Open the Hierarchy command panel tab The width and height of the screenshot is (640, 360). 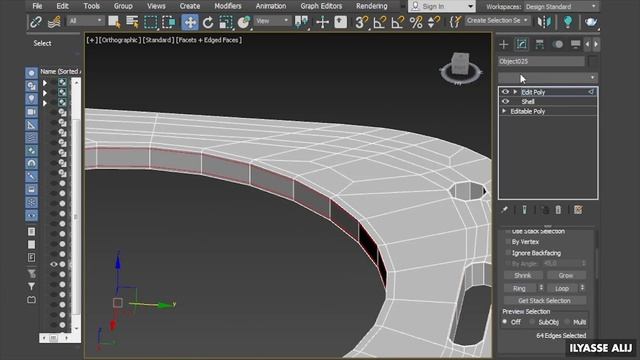click(x=540, y=44)
